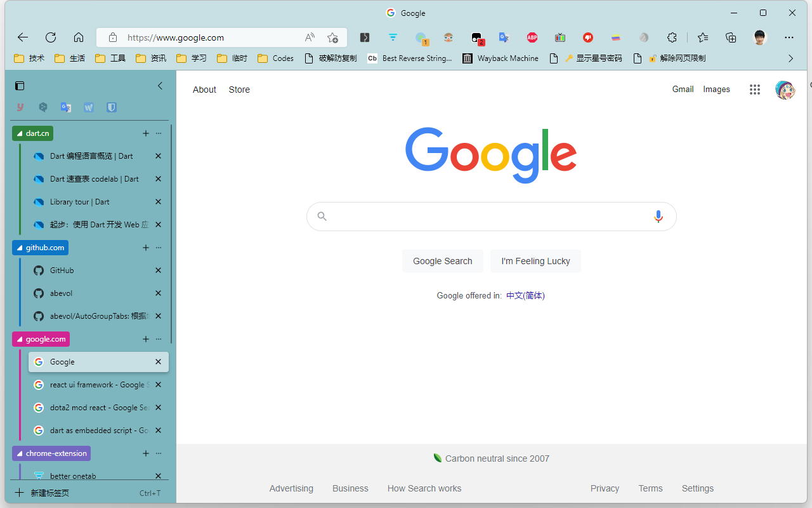Open the Store link

[239, 90]
